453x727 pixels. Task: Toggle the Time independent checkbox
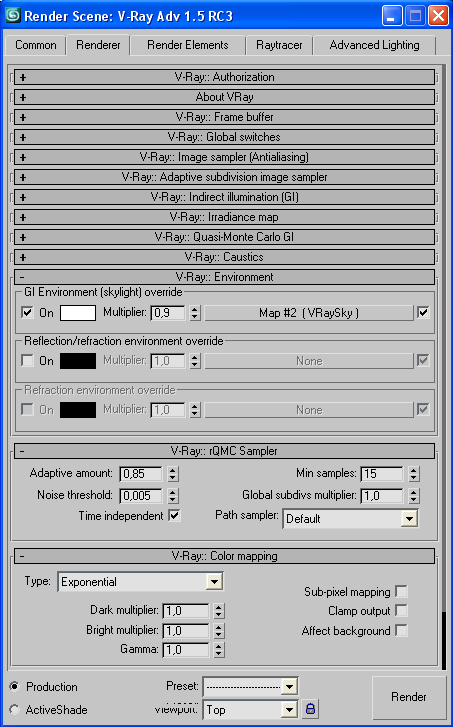click(174, 516)
